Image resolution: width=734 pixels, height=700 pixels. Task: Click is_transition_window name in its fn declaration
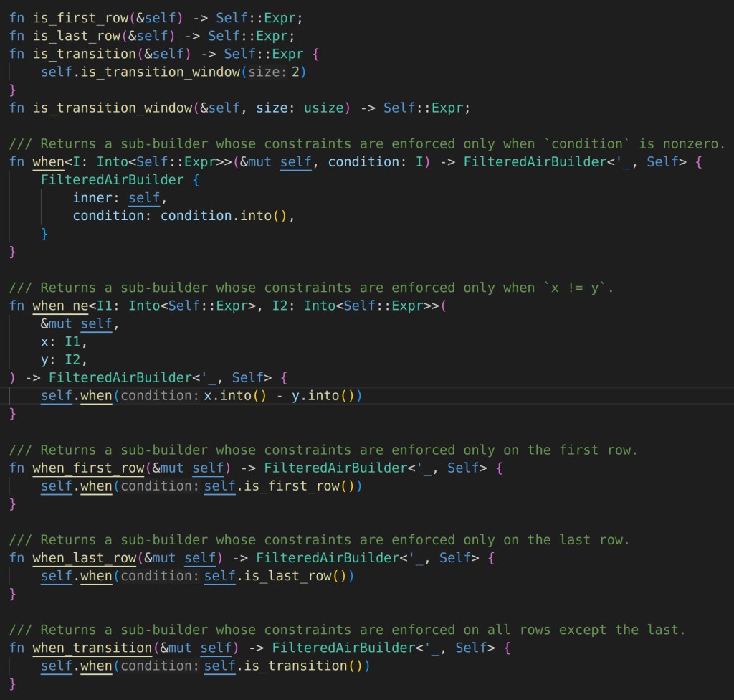coord(113,108)
